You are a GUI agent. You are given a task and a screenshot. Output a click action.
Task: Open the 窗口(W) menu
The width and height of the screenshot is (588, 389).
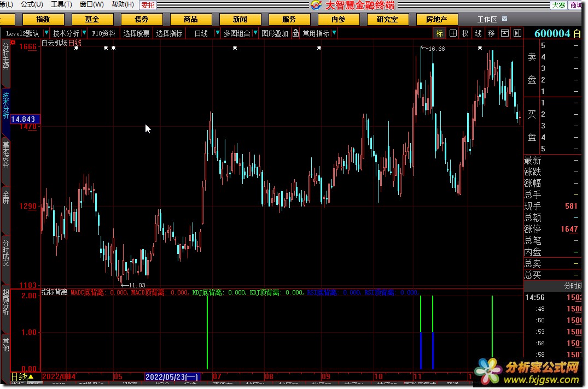(92, 4)
